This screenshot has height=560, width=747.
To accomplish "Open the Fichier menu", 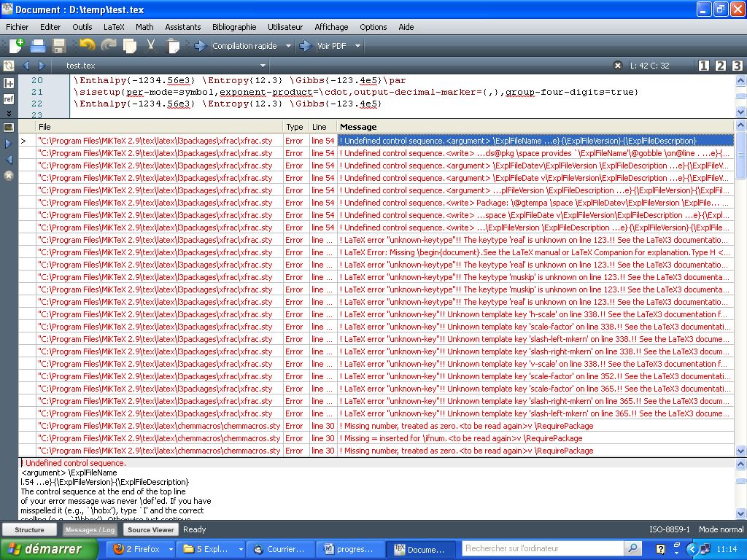I will click(18, 27).
